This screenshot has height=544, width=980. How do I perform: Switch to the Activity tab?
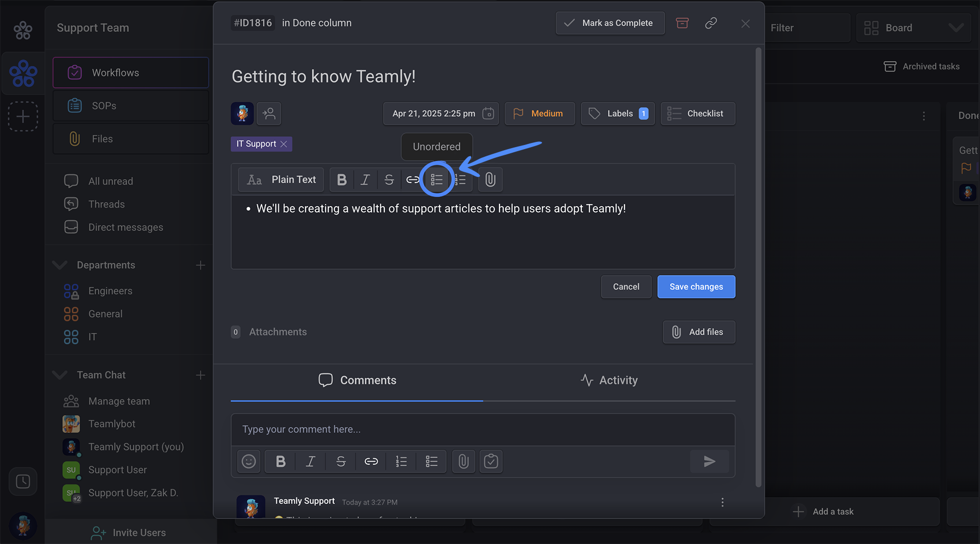pyautogui.click(x=609, y=380)
